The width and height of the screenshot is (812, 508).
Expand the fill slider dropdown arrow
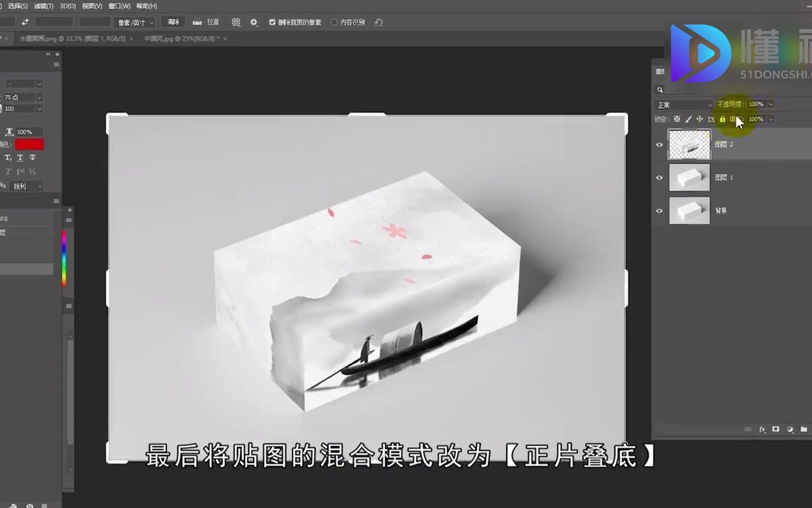pos(771,119)
